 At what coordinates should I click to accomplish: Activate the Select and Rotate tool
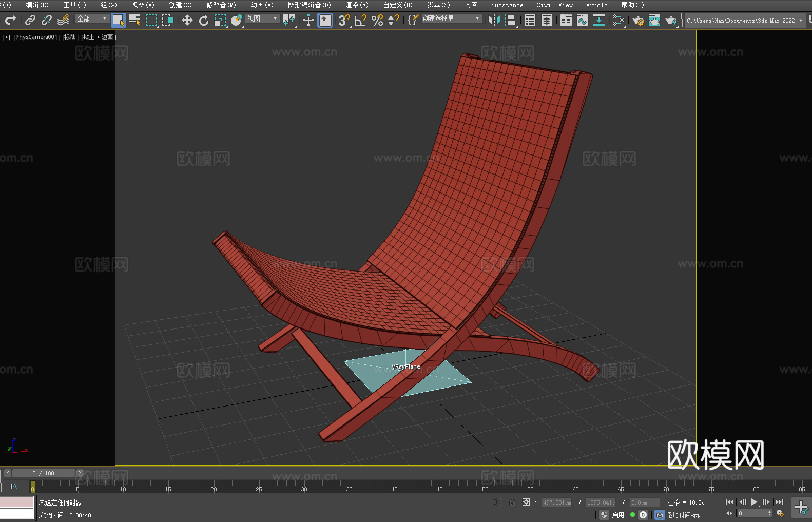[x=204, y=20]
